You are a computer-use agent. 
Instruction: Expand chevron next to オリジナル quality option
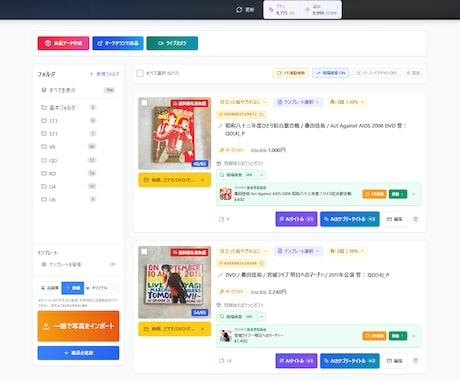click(x=114, y=288)
